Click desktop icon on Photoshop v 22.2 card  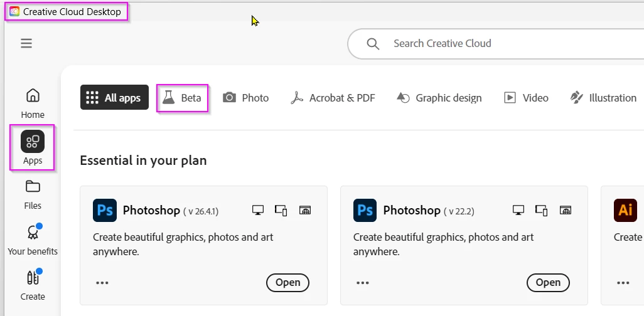(x=518, y=211)
